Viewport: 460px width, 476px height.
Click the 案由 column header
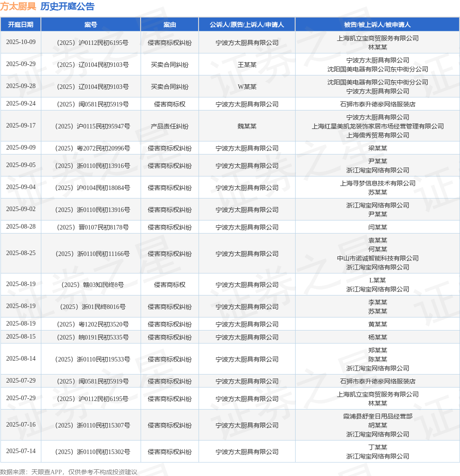[169, 25]
